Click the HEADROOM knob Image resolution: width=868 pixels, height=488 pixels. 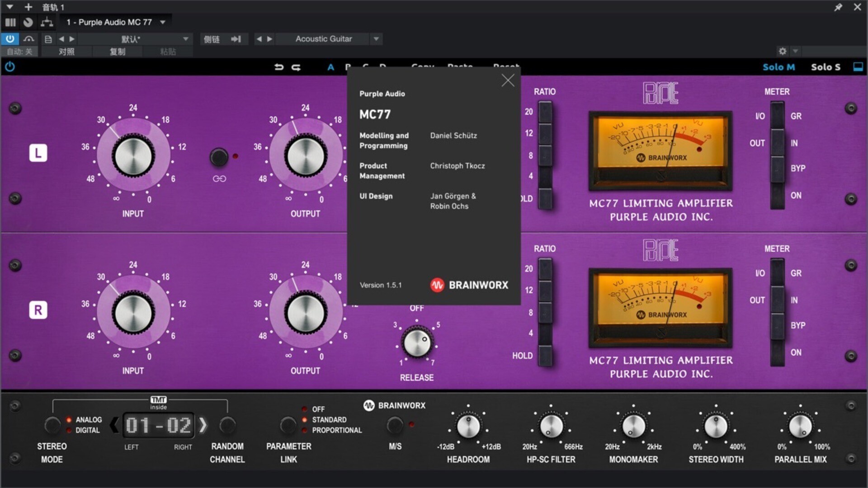tap(468, 427)
